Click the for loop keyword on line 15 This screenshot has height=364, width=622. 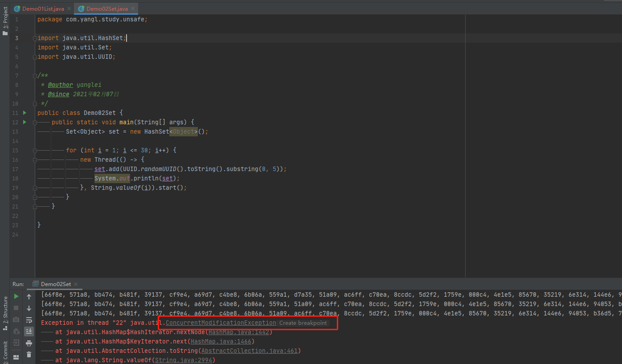click(x=71, y=150)
